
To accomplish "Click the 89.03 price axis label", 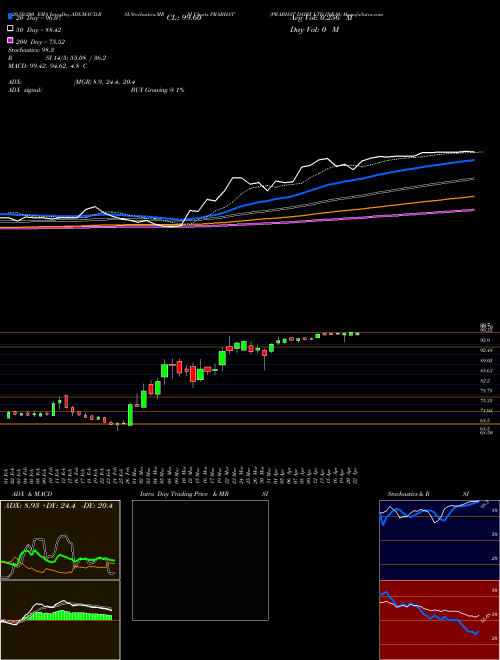I will [x=486, y=360].
